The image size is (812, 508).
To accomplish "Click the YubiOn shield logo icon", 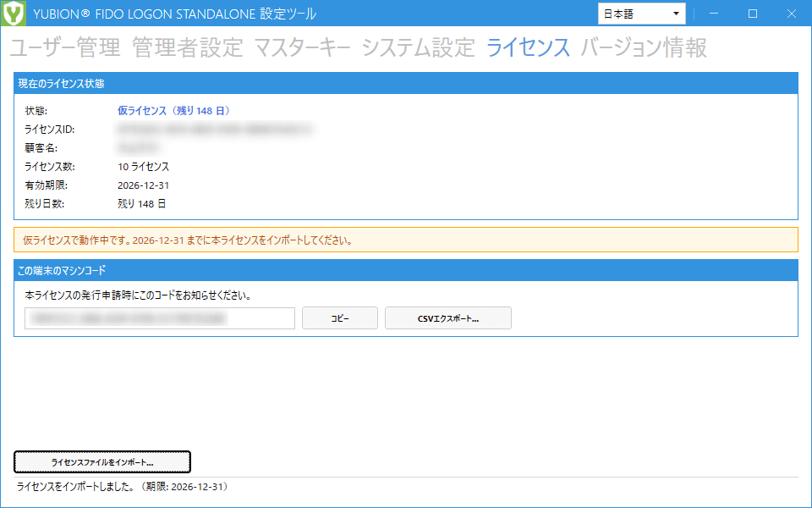I will tap(13, 13).
